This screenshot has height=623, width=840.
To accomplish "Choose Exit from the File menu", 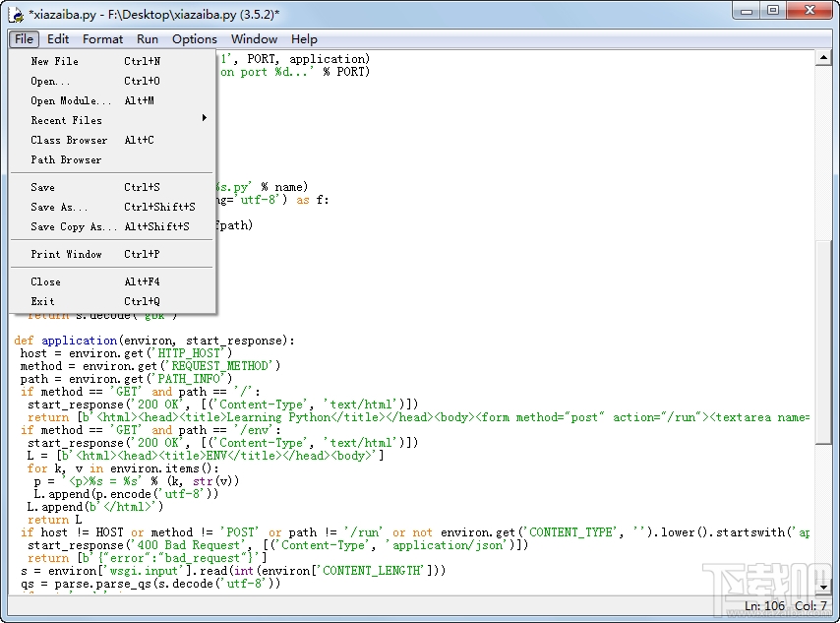I will [x=112, y=301].
